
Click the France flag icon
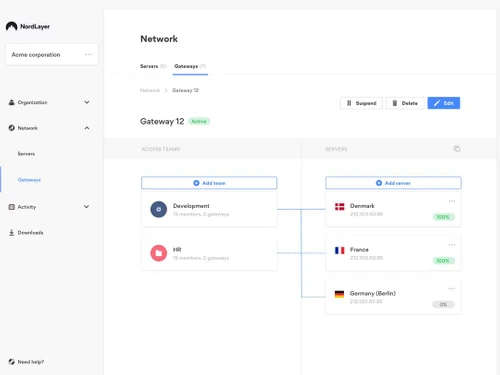point(340,250)
